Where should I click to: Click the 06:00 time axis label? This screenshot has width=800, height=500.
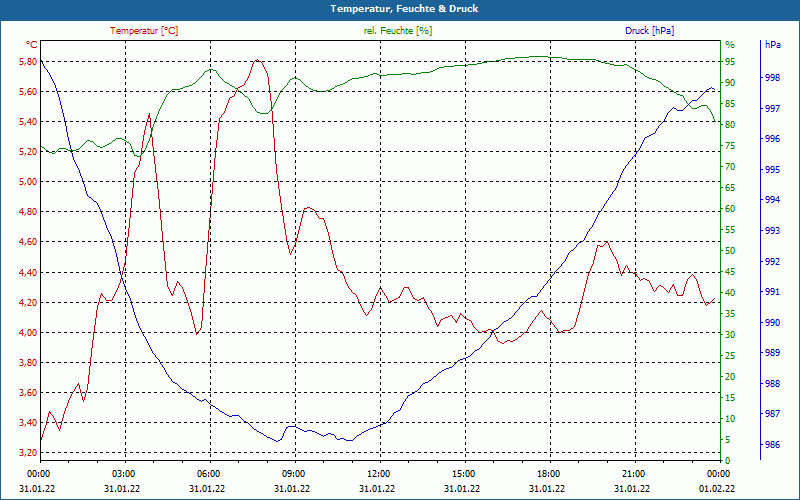pos(207,474)
